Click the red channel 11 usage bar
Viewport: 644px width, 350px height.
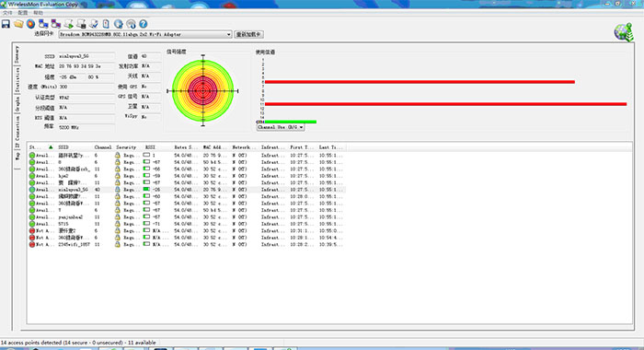click(445, 104)
